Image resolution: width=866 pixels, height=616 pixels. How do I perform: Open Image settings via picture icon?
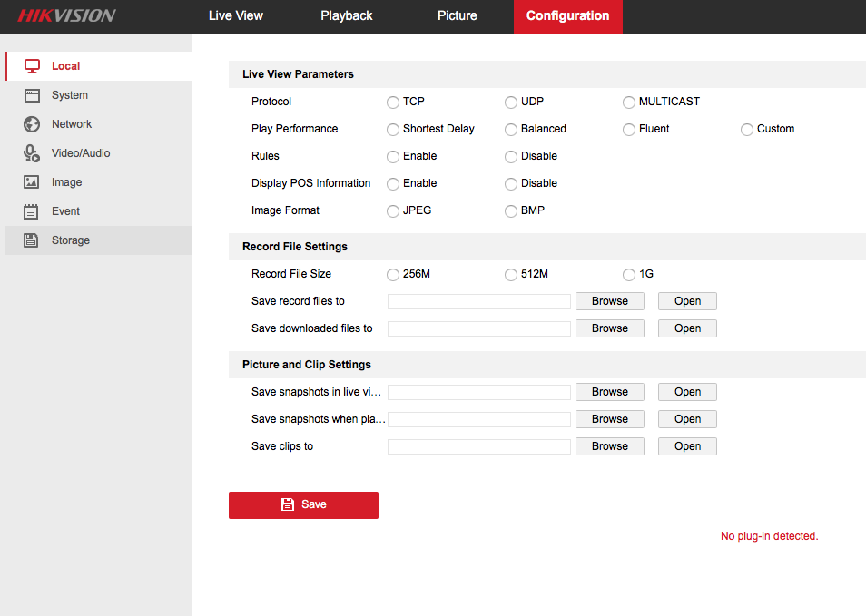[32, 182]
